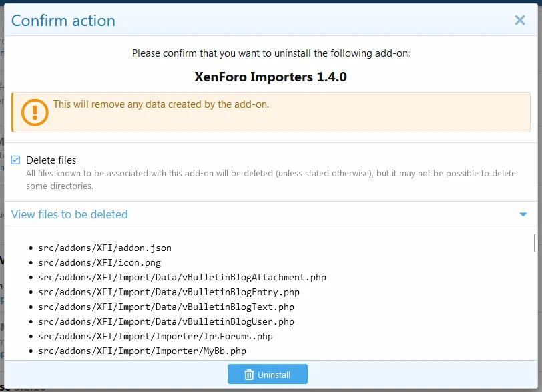Click the MyBb.php importer file entry
Viewport: 542px width, 392px height.
point(142,351)
